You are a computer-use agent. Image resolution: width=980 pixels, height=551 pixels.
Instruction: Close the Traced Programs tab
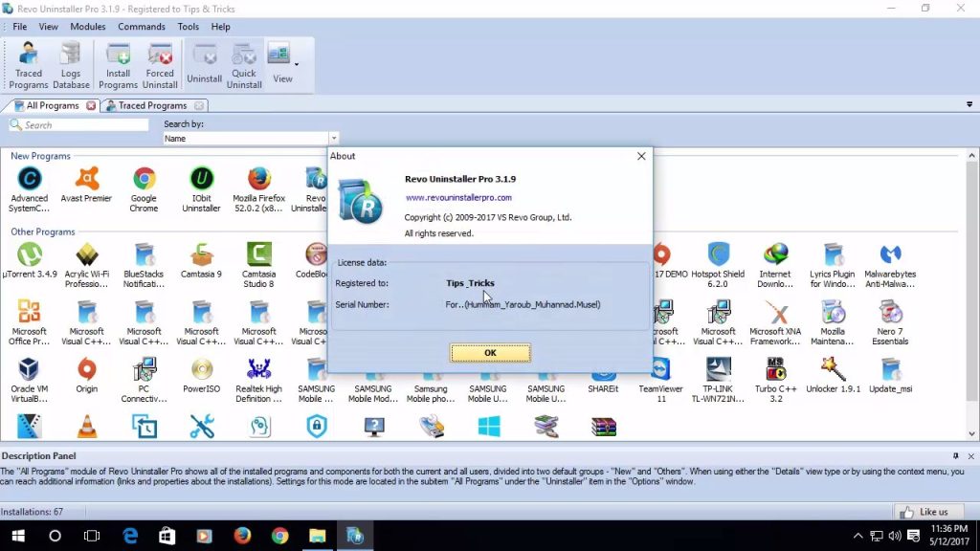click(x=199, y=105)
